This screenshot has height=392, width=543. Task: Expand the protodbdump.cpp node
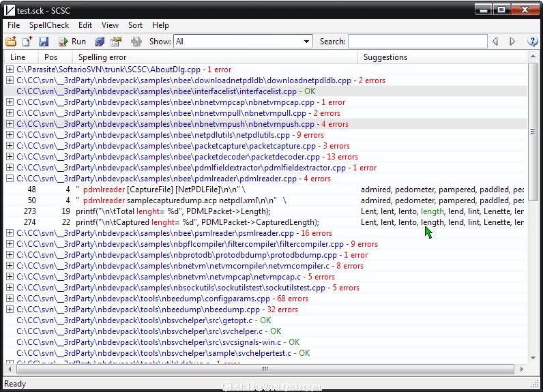(10, 255)
